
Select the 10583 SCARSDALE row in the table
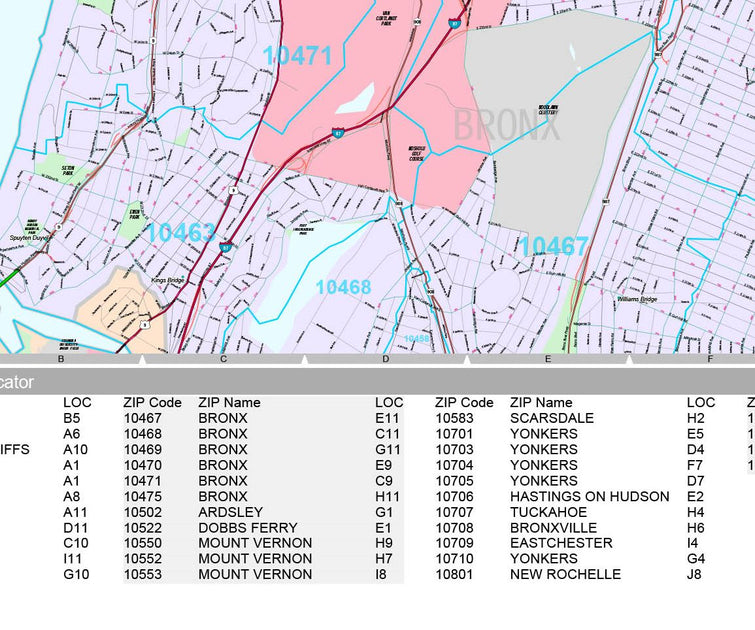point(552,418)
